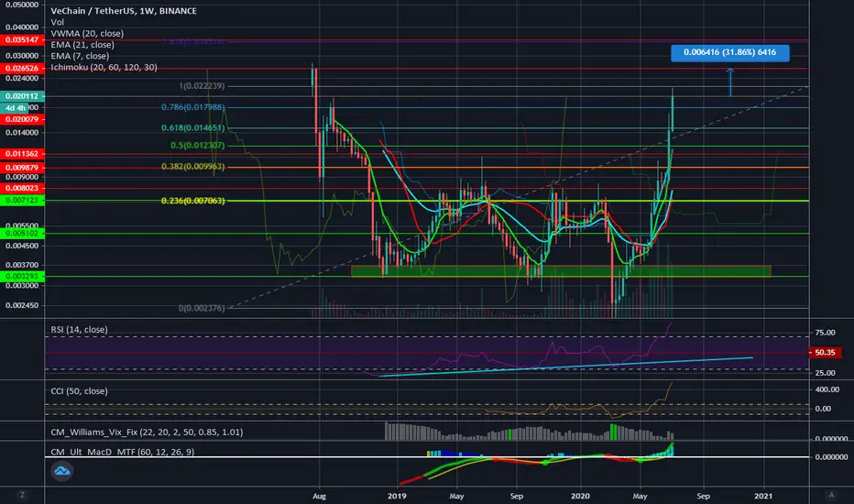
Task: Select the VeChain / TetherUS symbol title
Action: (124, 11)
